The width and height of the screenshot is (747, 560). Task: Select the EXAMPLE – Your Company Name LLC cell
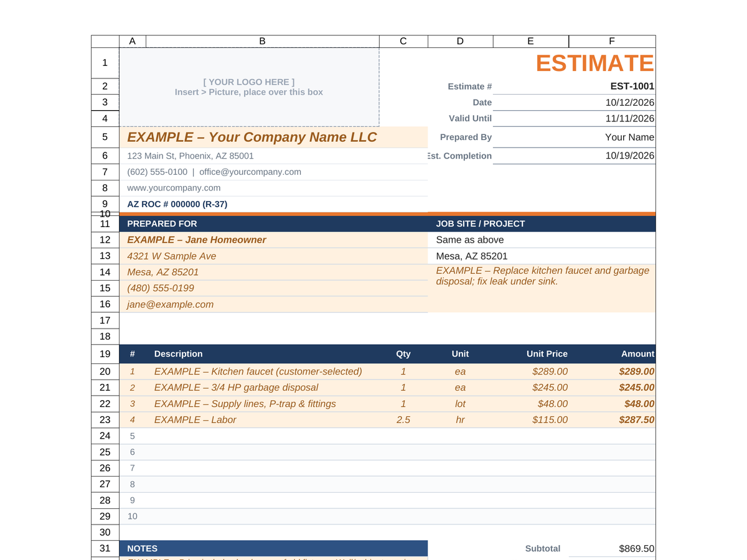pyautogui.click(x=274, y=137)
